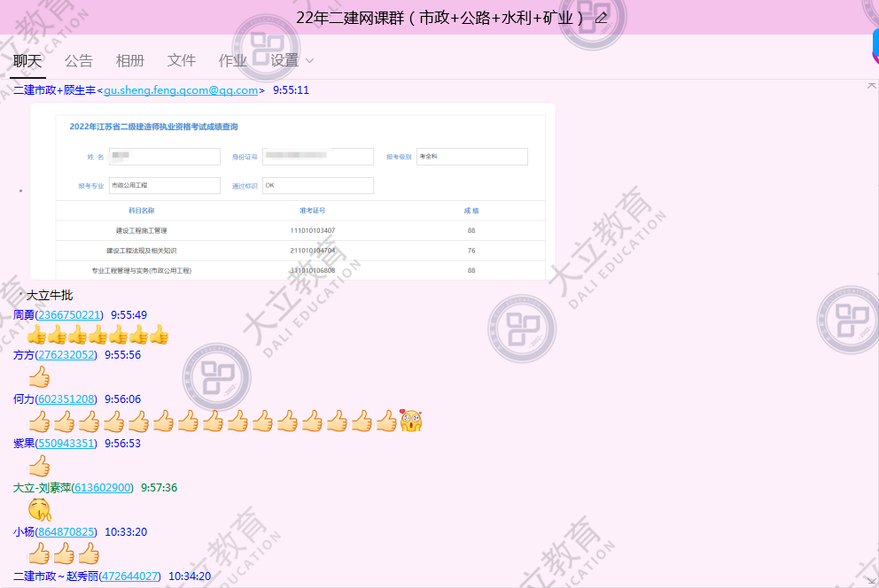Open the exam score screenshot image
The image size is (879, 588).
click(292, 191)
